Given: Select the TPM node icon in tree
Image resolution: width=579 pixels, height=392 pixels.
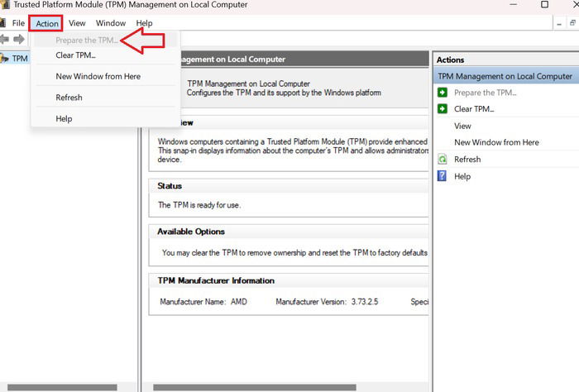Looking at the screenshot, I should (4, 59).
